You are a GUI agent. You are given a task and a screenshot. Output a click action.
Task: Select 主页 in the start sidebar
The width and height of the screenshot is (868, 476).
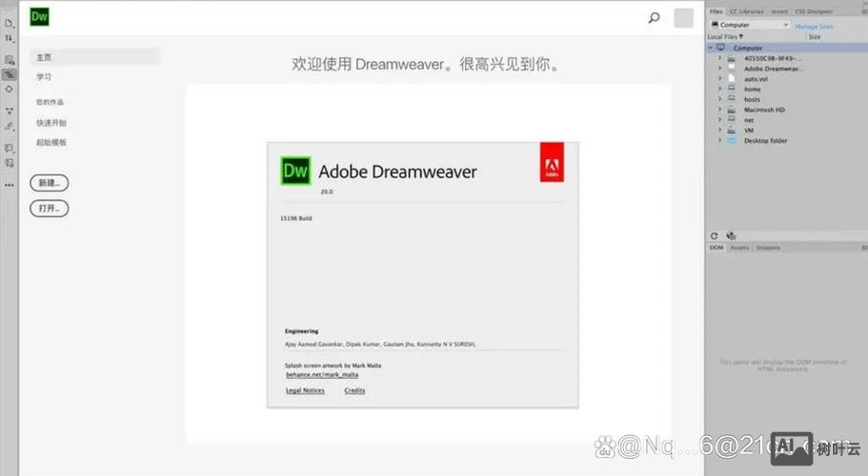94,57
